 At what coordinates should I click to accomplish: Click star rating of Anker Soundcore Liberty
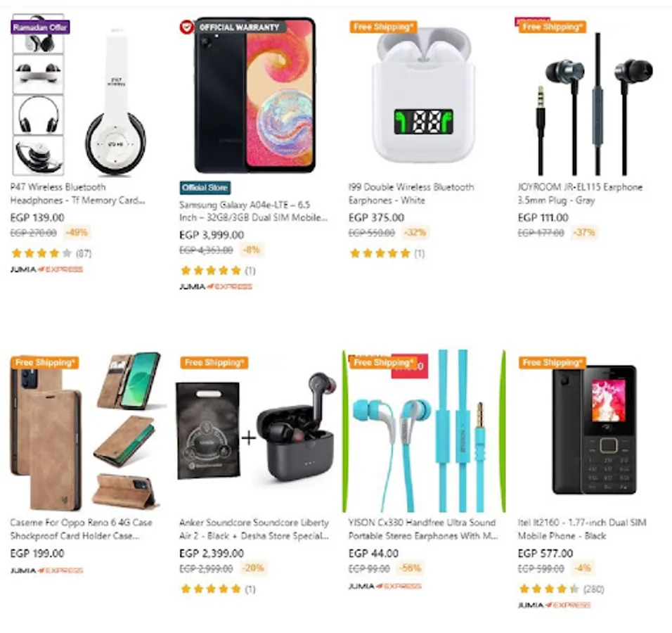210,589
